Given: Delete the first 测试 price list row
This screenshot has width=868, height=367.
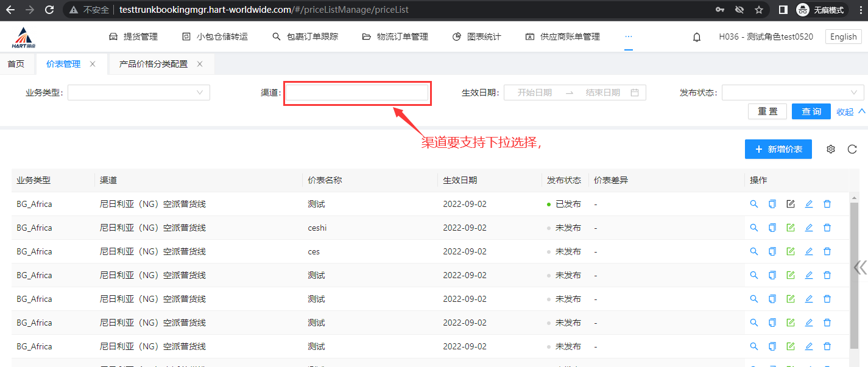Looking at the screenshot, I should [x=827, y=204].
